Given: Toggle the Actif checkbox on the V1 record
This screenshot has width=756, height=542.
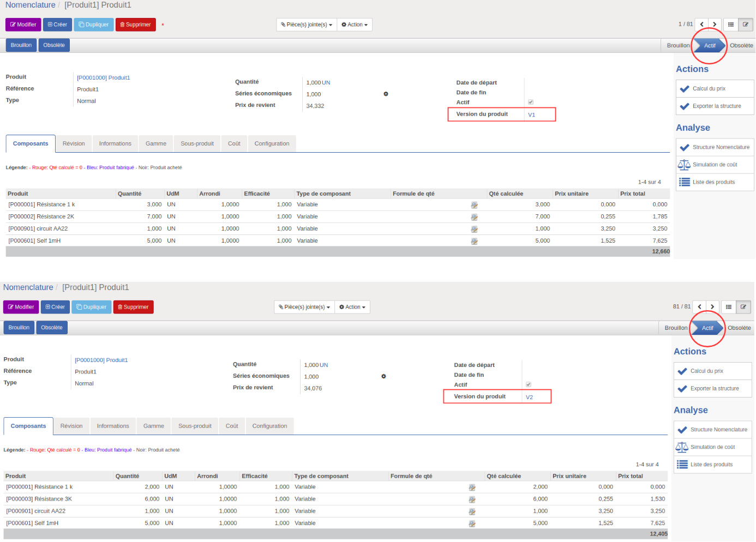Looking at the screenshot, I should (530, 102).
